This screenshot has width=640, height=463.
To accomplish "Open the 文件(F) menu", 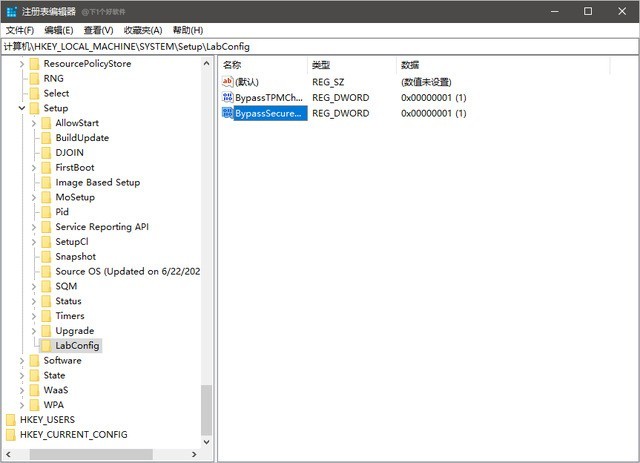I will [x=20, y=30].
